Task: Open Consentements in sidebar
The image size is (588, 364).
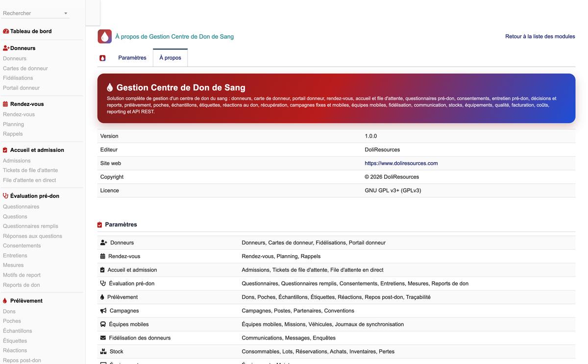Action: (x=22, y=246)
